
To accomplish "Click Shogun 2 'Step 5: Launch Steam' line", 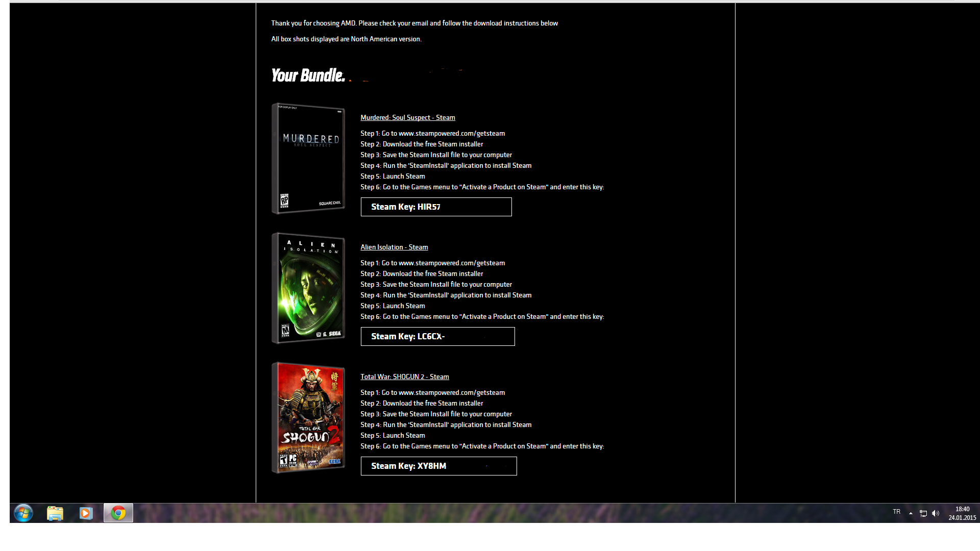I will pyautogui.click(x=393, y=435).
